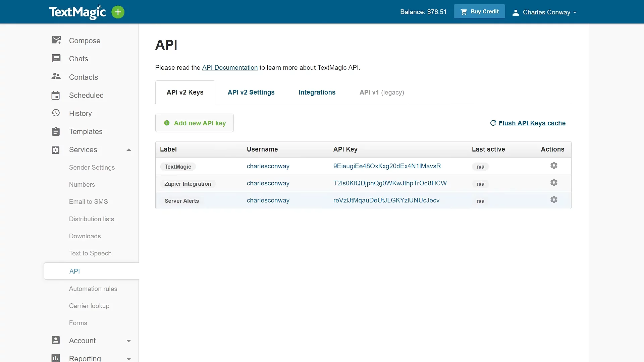This screenshot has width=644, height=362.
Task: Expand the Reporting menu section
Action: point(128,359)
